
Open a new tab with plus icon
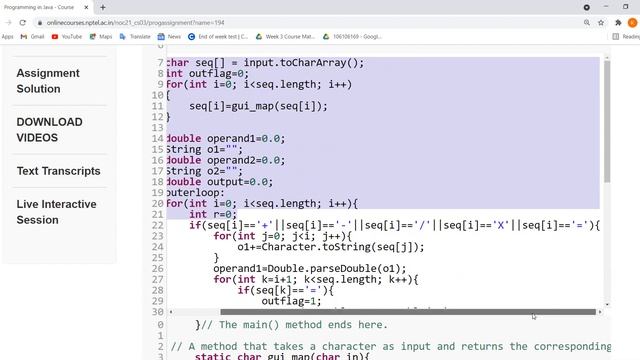103,7
